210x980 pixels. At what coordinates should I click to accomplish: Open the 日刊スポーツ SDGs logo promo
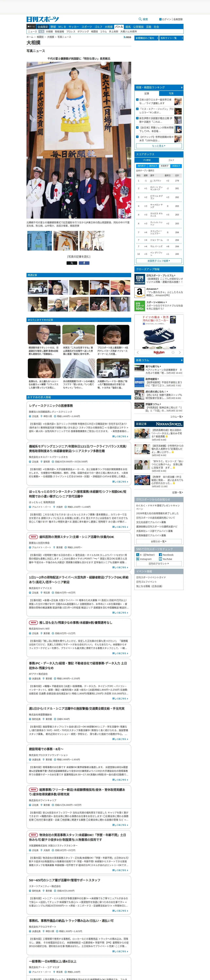click(x=140, y=306)
